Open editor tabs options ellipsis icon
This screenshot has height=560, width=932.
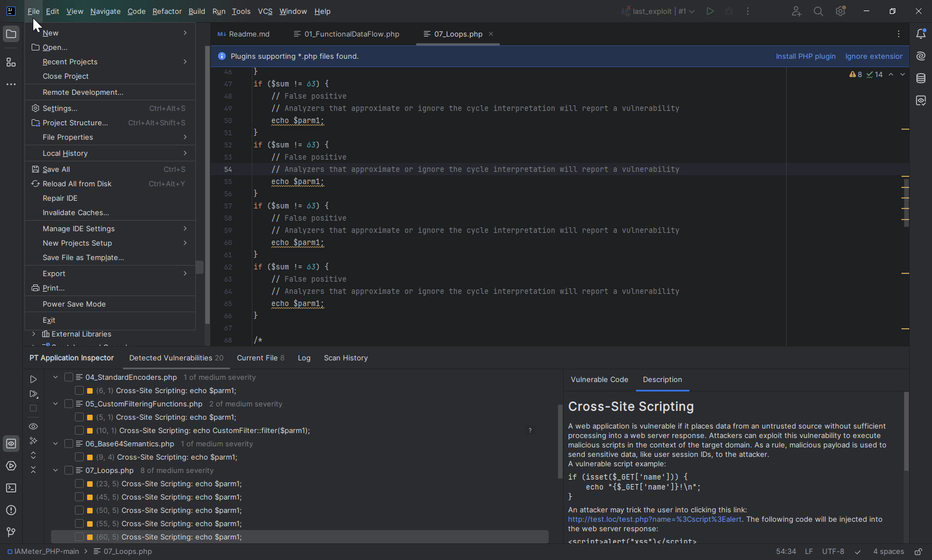[x=899, y=34]
